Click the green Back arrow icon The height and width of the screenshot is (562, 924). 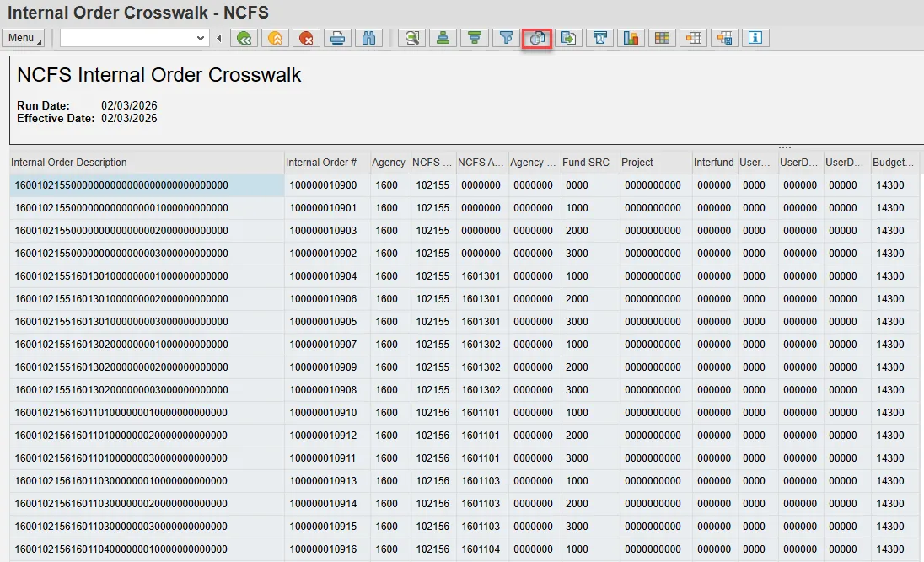pyautogui.click(x=245, y=38)
